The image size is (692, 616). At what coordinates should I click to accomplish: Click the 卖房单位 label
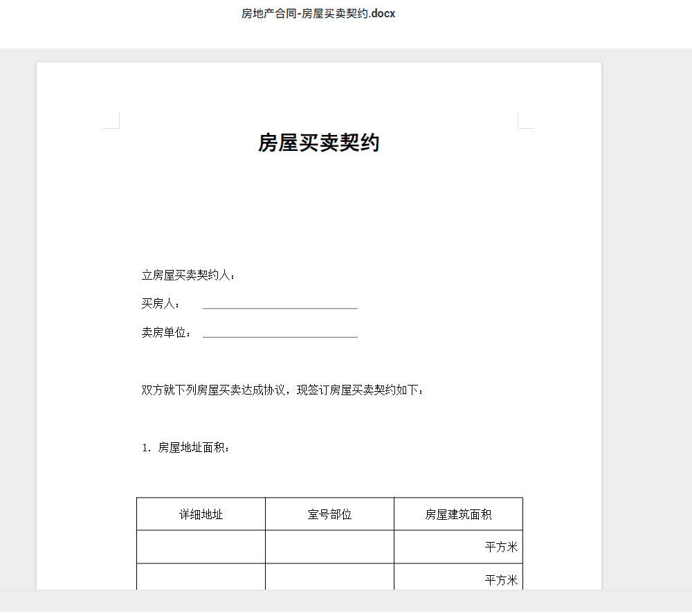(x=166, y=333)
